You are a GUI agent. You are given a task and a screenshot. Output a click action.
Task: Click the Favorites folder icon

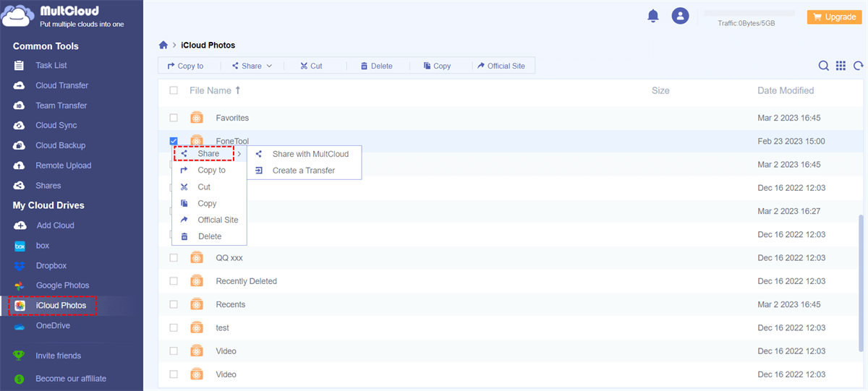(x=197, y=118)
